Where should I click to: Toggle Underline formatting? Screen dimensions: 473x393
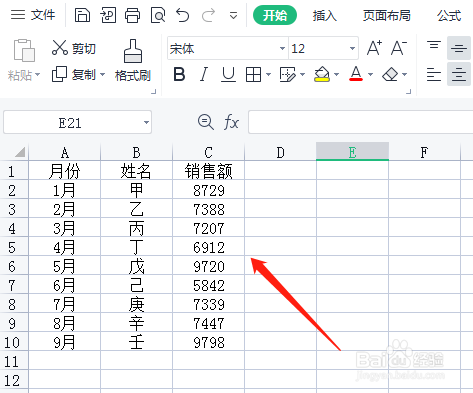pos(228,74)
